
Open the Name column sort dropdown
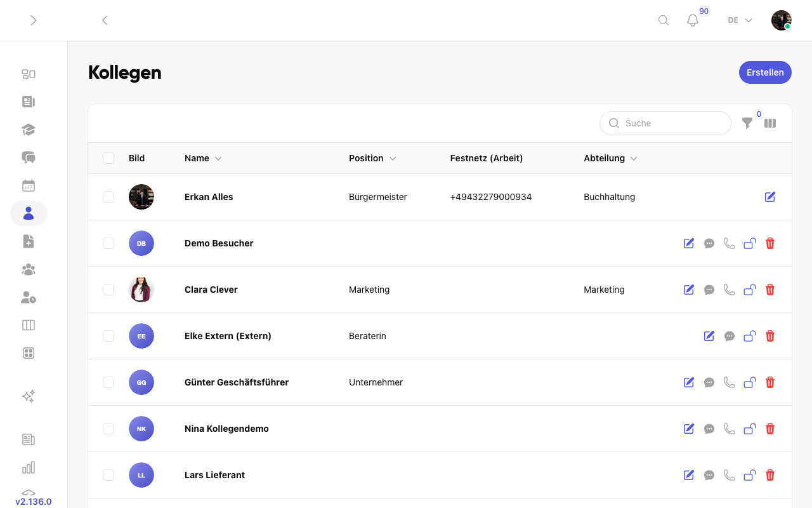pyautogui.click(x=218, y=158)
